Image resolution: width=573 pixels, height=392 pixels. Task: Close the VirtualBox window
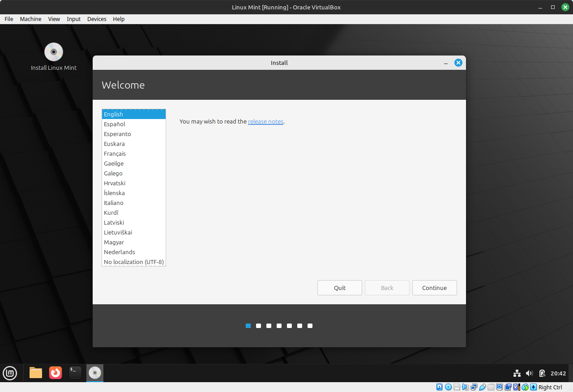tap(565, 7)
